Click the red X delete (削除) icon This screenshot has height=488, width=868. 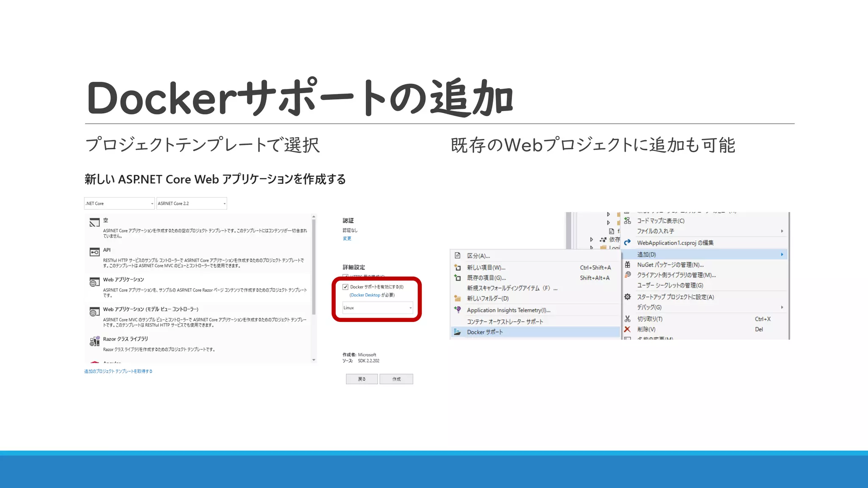click(x=628, y=329)
